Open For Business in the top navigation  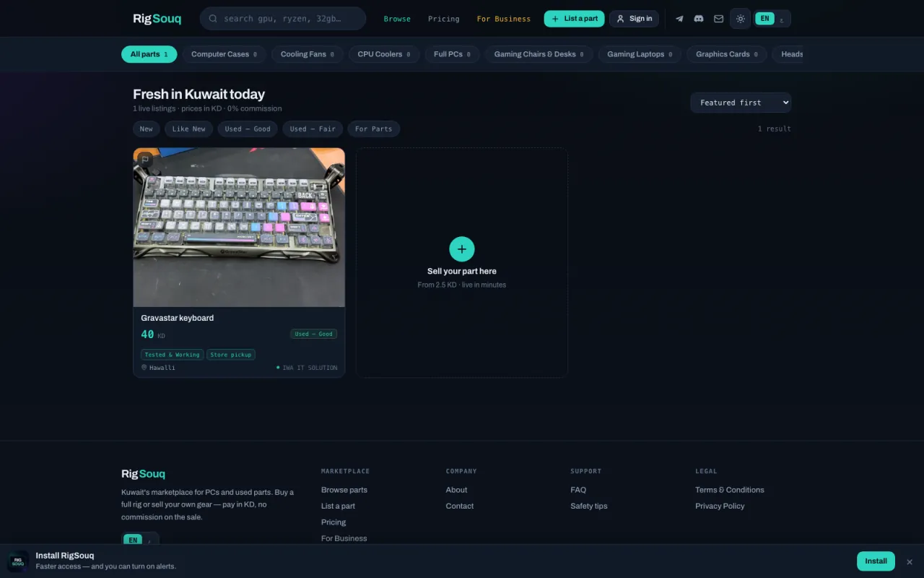coord(504,19)
